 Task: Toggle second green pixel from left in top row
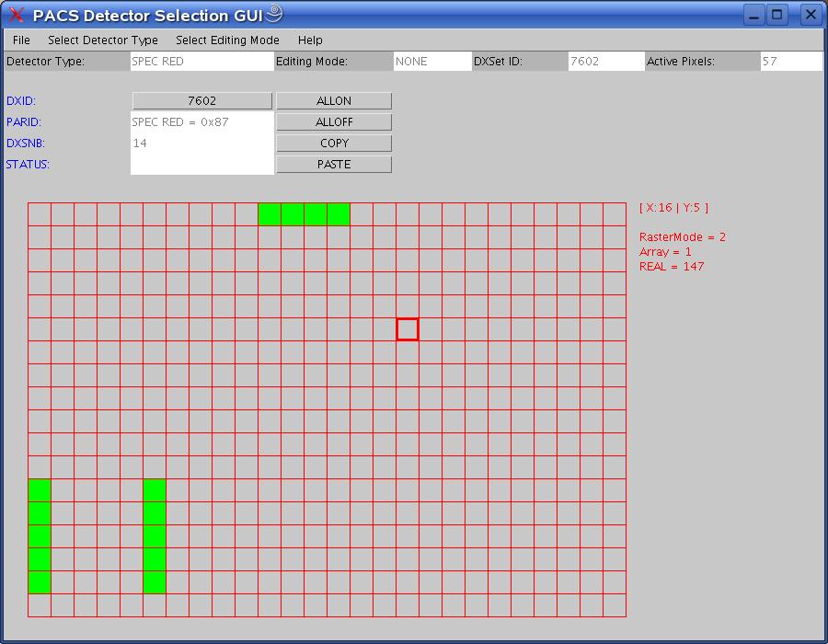[292, 214]
